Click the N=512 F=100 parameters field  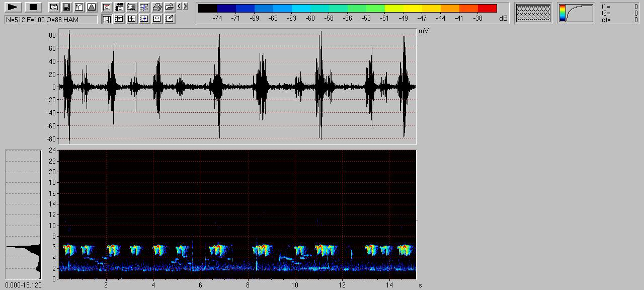coord(51,20)
